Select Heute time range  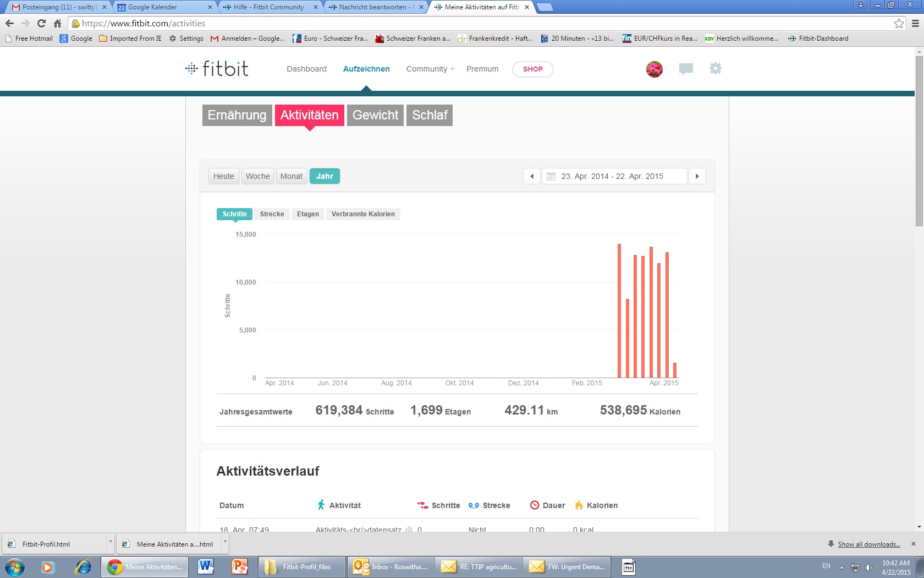coord(224,176)
